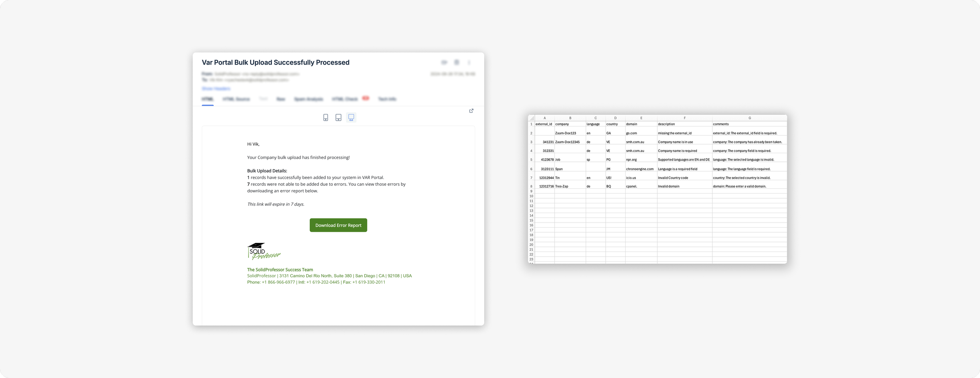Select comment 'domain: Please enter a valid domain.'
The width and height of the screenshot is (980, 378).
[x=750, y=185]
